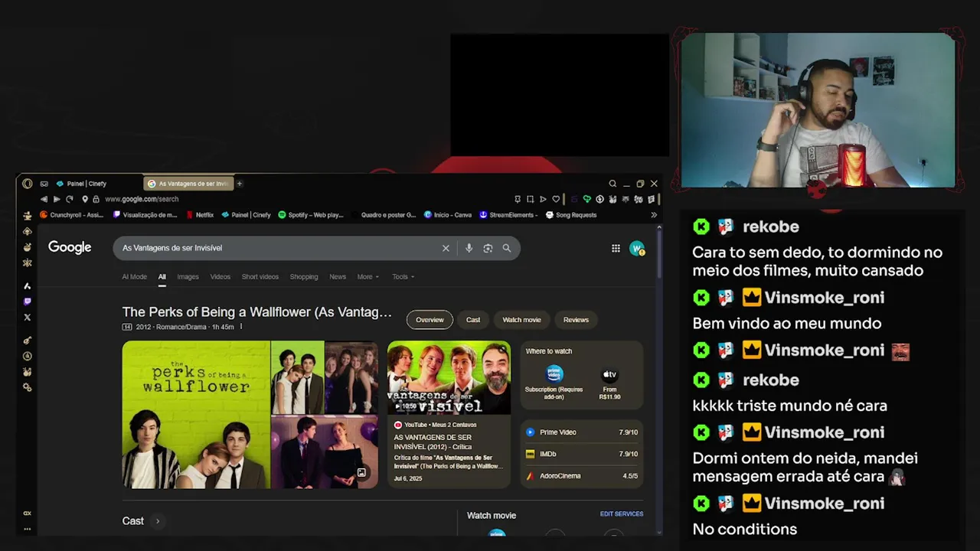Open the Google account avatar
The image size is (980, 551).
[x=637, y=248]
